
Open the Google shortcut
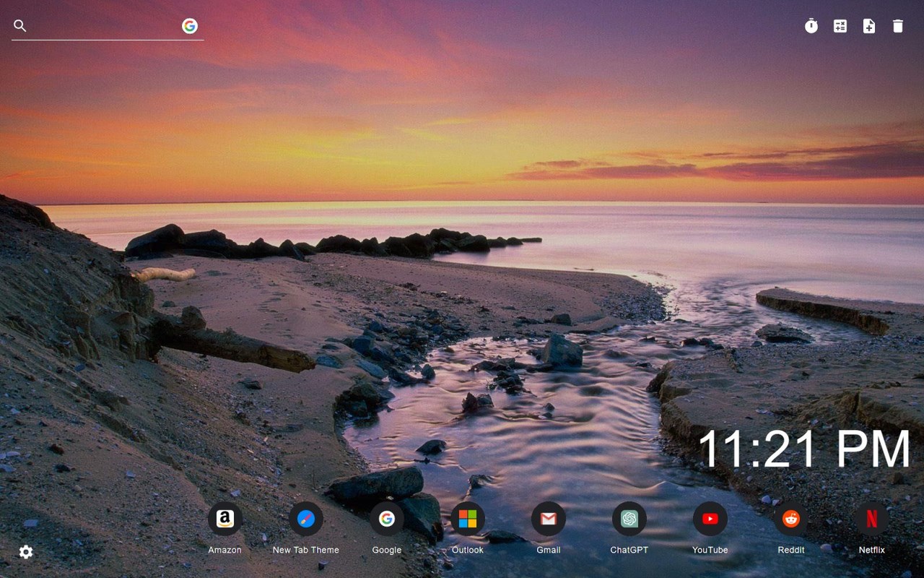[x=387, y=528]
